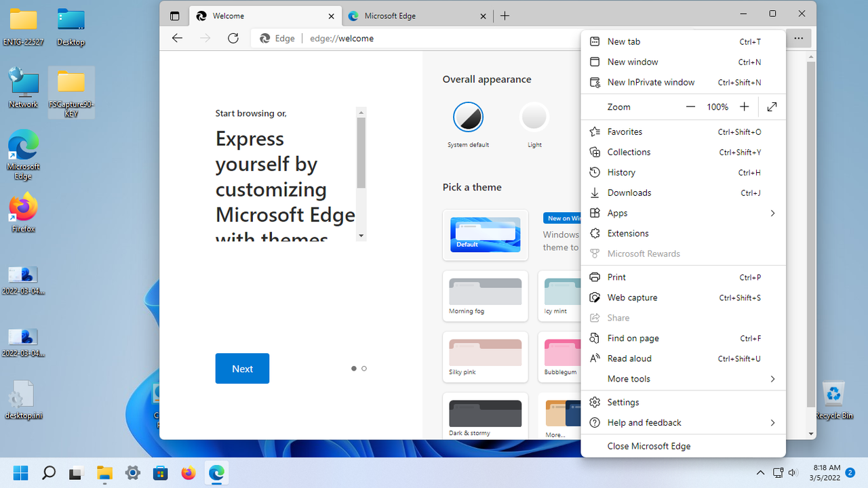
Task: Go to second page indicator dot
Action: pos(364,369)
